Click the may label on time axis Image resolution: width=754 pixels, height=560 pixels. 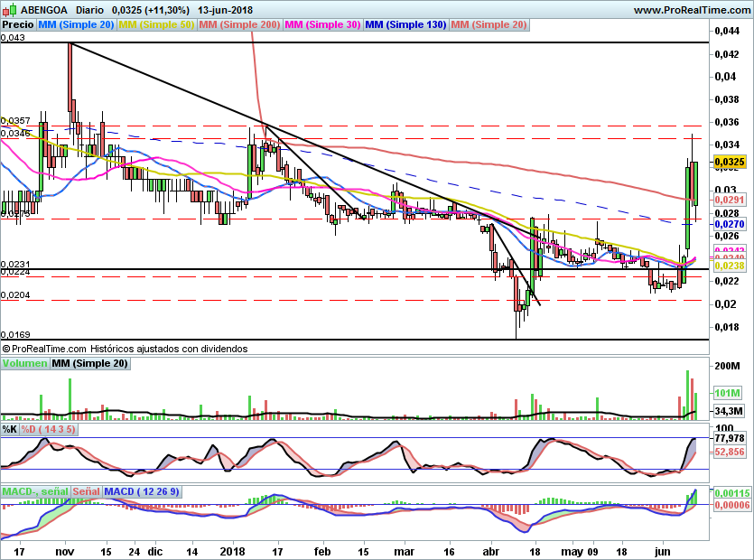tap(572, 551)
